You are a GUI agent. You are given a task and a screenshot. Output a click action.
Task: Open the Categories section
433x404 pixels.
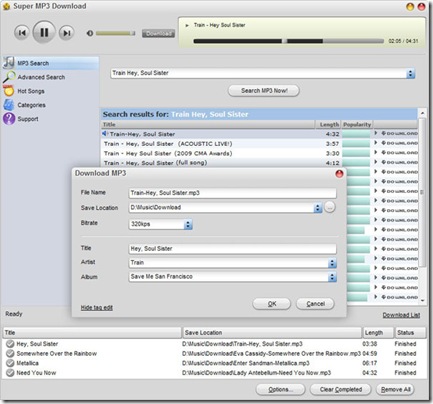(31, 105)
